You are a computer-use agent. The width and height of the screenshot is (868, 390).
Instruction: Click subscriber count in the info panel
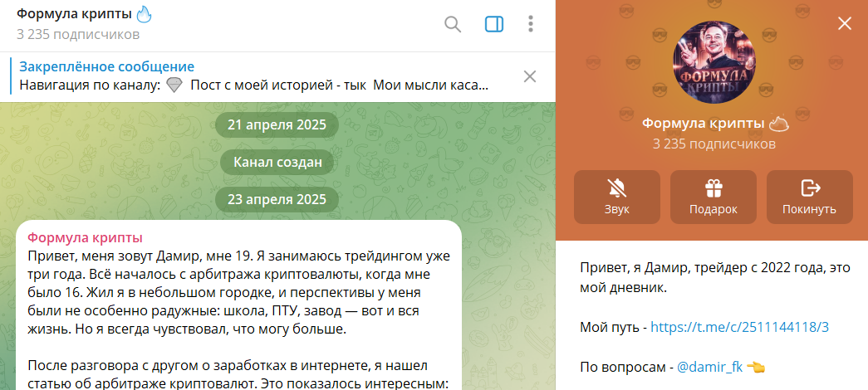(x=714, y=144)
